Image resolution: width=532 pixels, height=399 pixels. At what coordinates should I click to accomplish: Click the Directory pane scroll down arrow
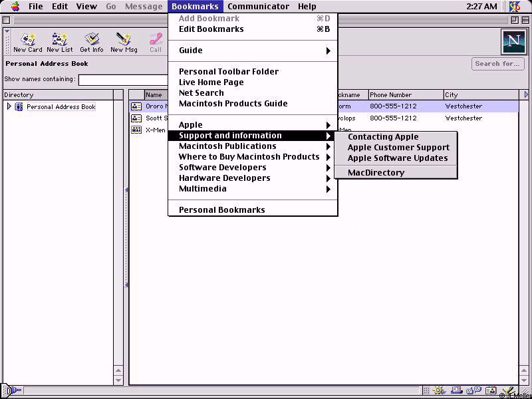[118, 380]
